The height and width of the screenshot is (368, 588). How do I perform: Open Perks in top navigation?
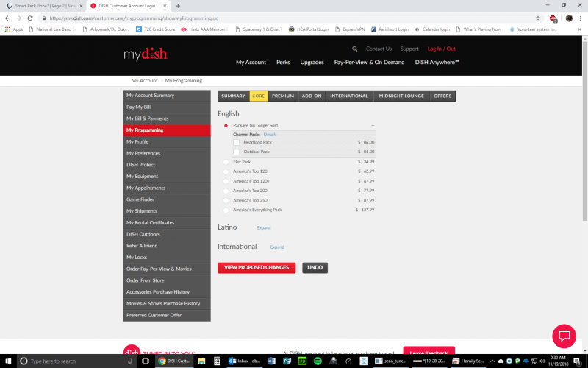click(x=283, y=63)
